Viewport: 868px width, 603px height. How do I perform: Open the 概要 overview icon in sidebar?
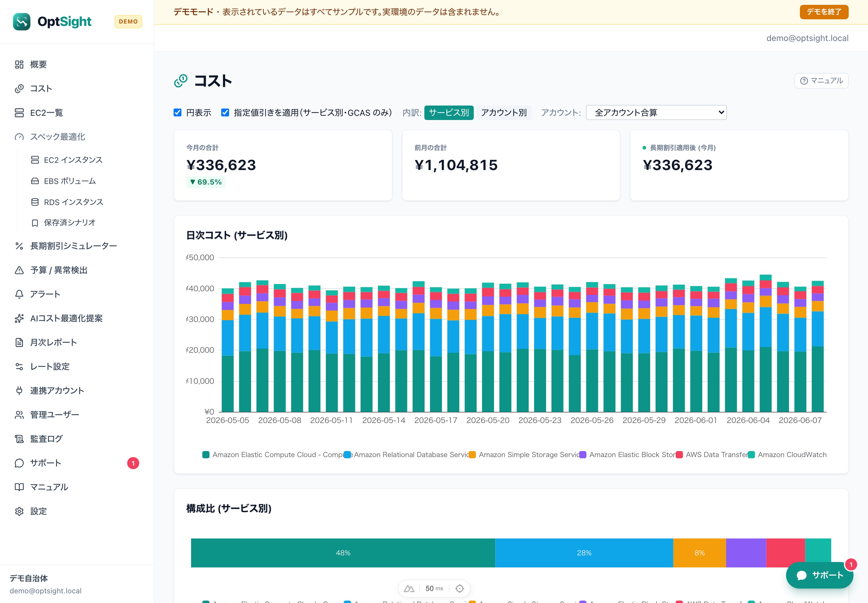[19, 65]
